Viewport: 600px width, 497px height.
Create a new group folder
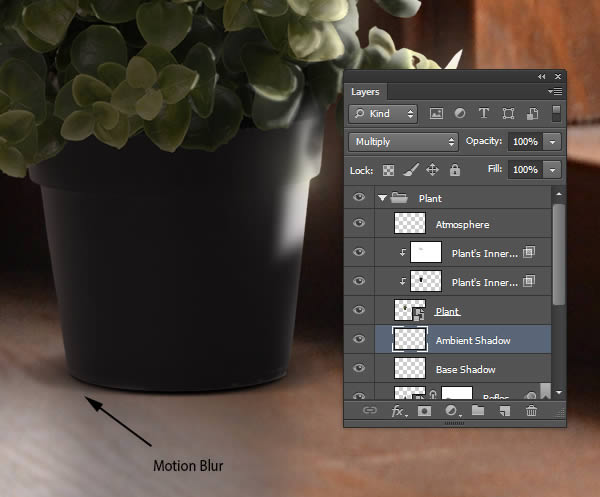click(x=478, y=411)
